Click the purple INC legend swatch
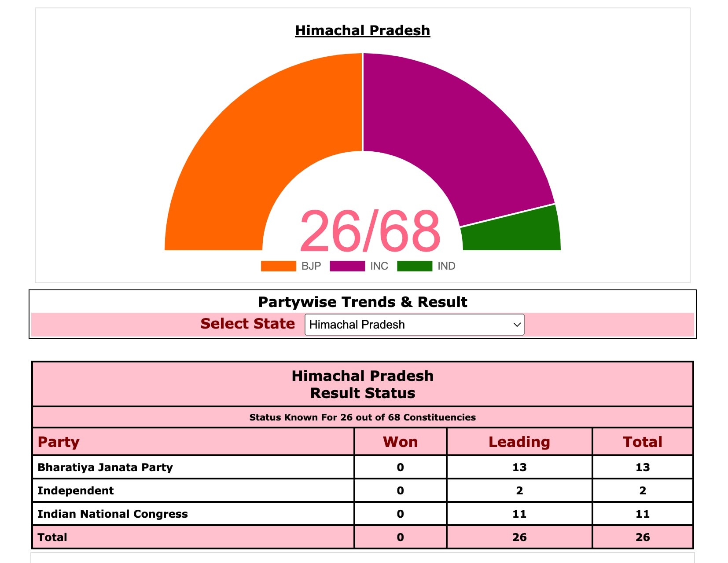 click(347, 266)
